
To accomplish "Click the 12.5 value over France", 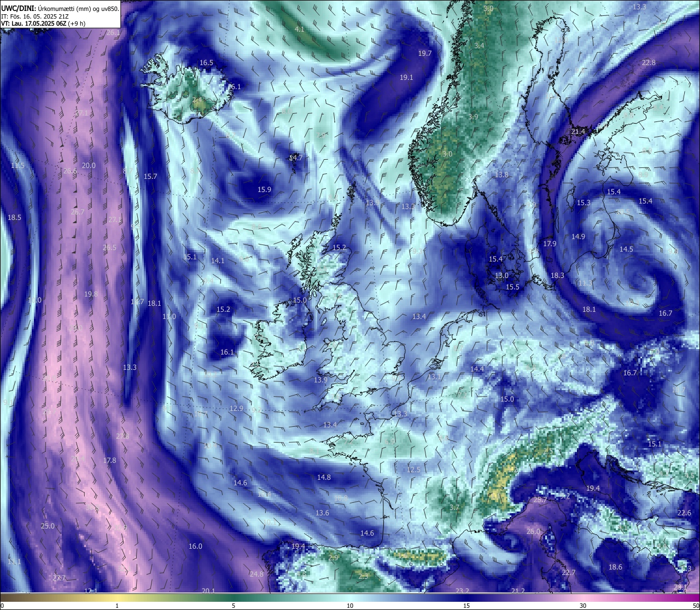I will [x=413, y=470].
